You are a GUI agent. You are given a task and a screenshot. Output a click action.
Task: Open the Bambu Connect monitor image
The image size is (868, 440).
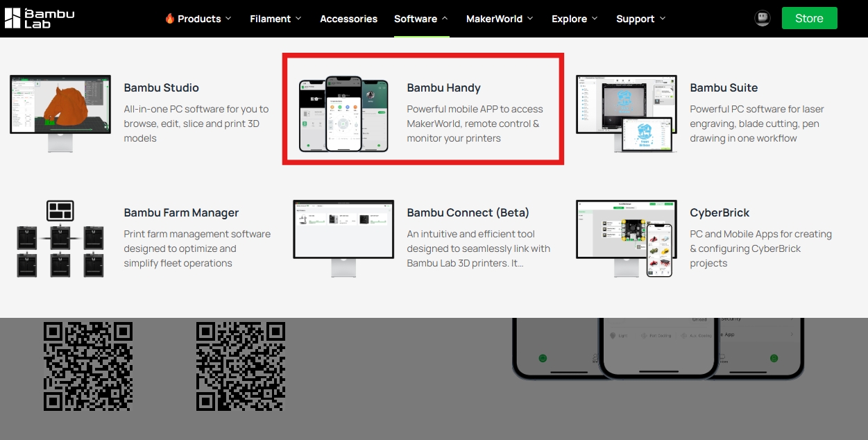click(343, 239)
